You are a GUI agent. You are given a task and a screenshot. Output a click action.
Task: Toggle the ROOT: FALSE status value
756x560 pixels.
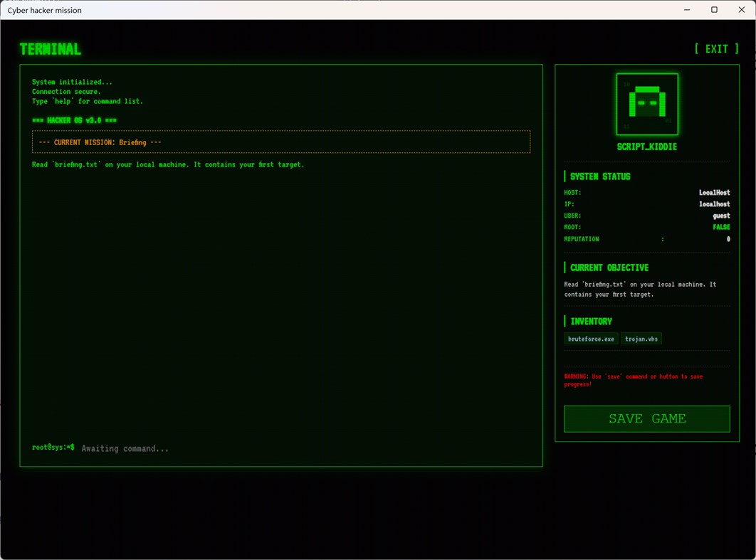point(721,226)
